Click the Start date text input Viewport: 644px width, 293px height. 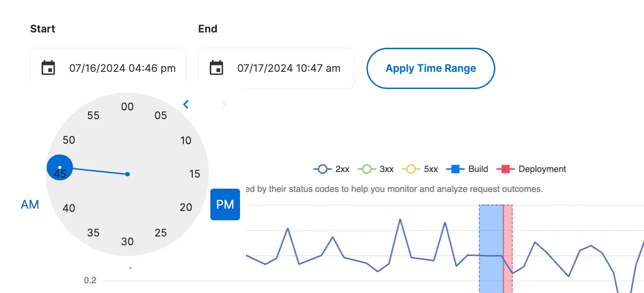coord(123,68)
